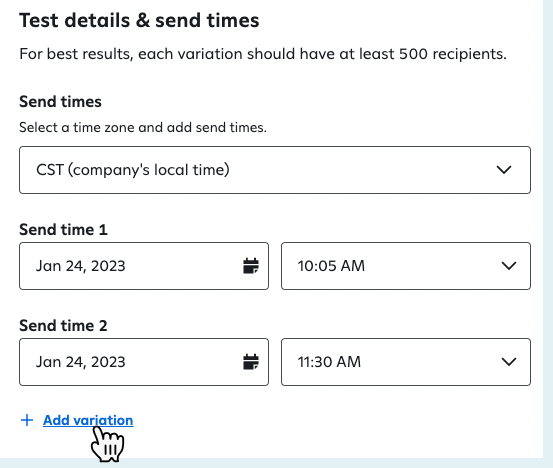The image size is (553, 468).
Task: Select the Send time 2 date field
Action: [144, 362]
